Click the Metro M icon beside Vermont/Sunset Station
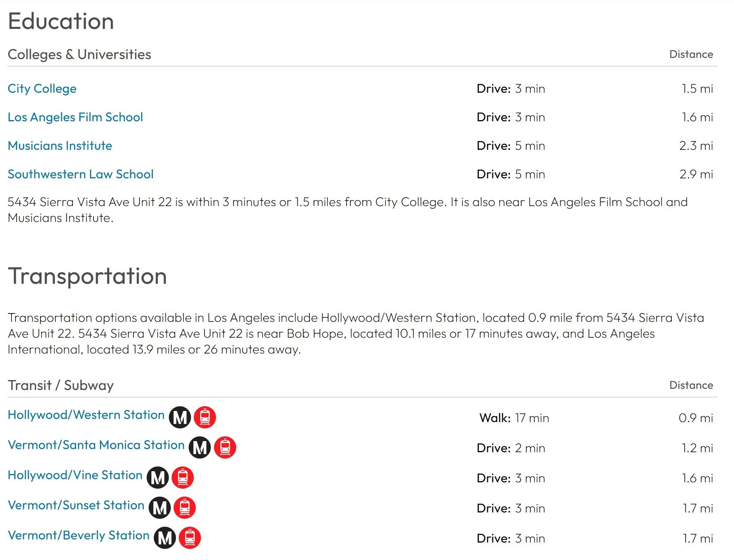 pos(160,508)
